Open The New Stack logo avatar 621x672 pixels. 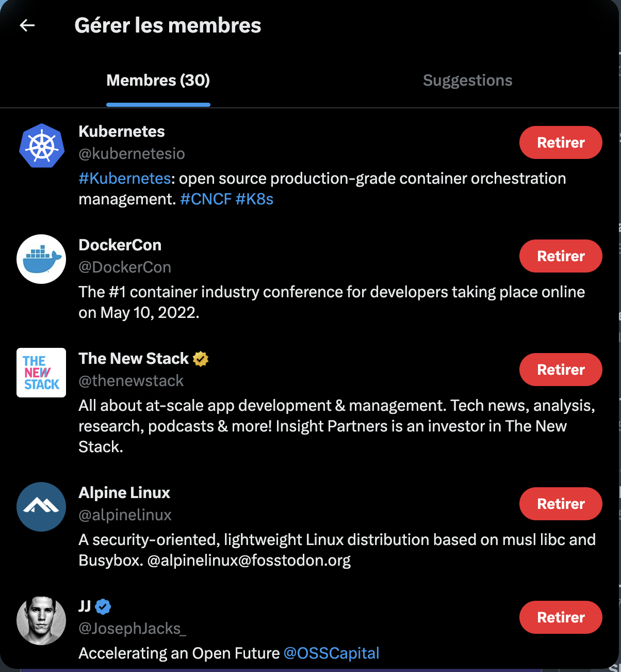tap(41, 373)
